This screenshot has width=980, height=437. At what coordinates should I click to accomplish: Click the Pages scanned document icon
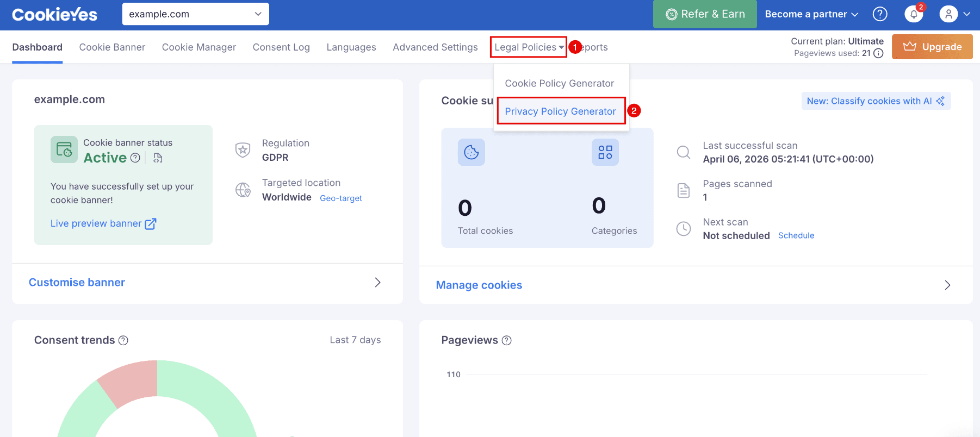[x=684, y=190]
